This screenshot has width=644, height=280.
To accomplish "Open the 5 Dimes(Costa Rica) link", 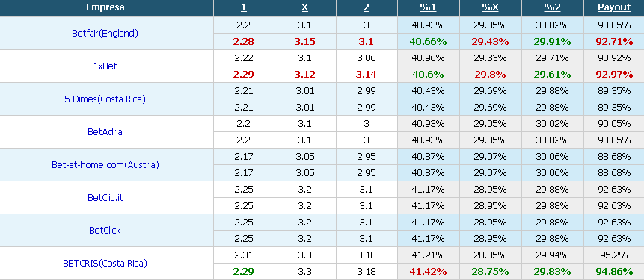I will point(105,99).
